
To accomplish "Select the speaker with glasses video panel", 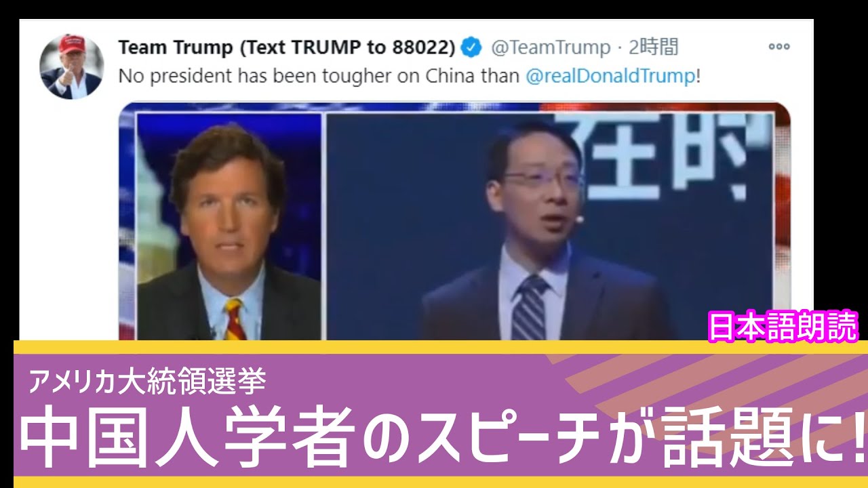I will [x=550, y=226].
